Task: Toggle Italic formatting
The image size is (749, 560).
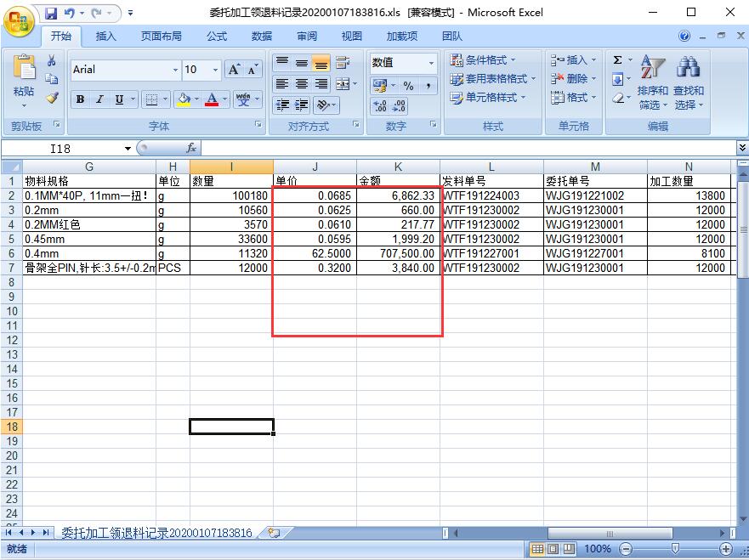Action: 99,99
